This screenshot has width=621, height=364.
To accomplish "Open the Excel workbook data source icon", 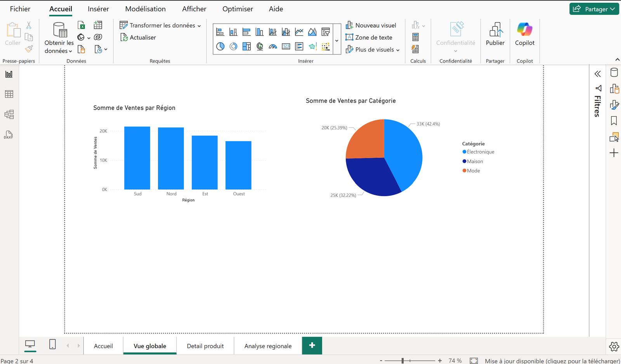I will (81, 25).
